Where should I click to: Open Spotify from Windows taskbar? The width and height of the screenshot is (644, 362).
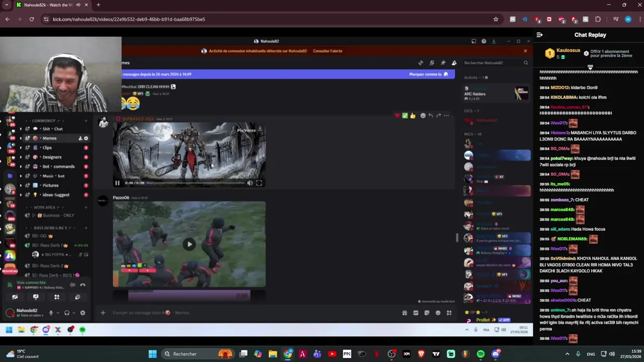480,354
